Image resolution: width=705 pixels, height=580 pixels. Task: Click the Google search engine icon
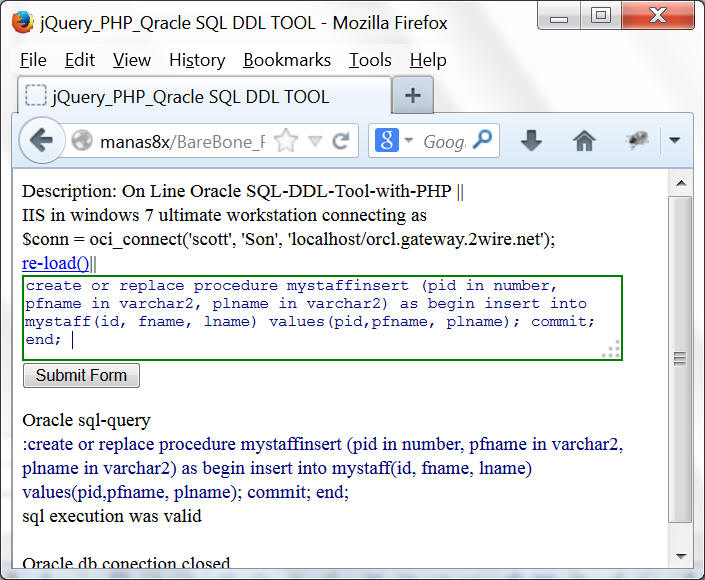point(387,140)
